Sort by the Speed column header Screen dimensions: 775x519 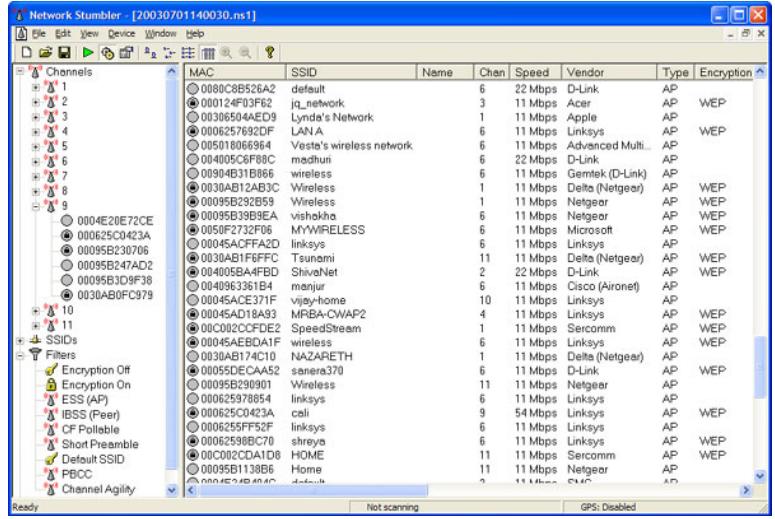535,72
